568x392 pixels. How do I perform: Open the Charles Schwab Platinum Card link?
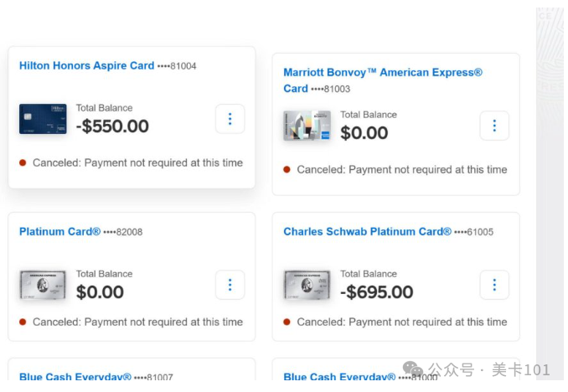367,231
